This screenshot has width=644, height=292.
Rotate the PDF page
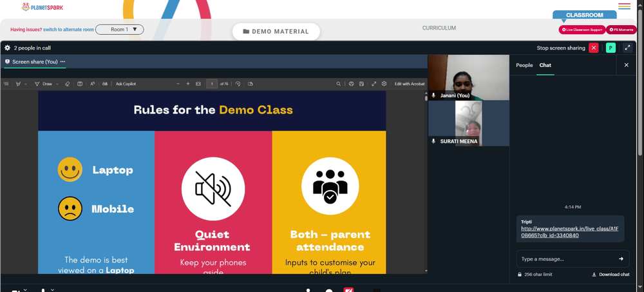click(238, 84)
